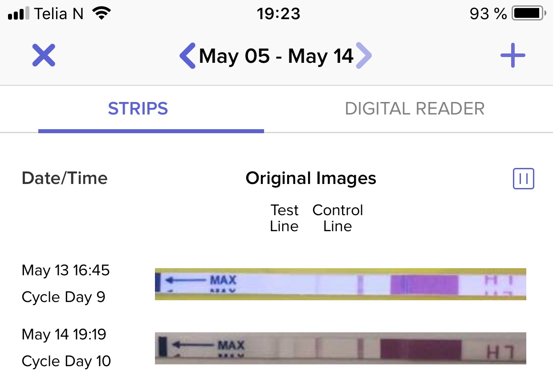Tap the Date/Time column header
This screenshot has height=392, width=553.
(65, 179)
